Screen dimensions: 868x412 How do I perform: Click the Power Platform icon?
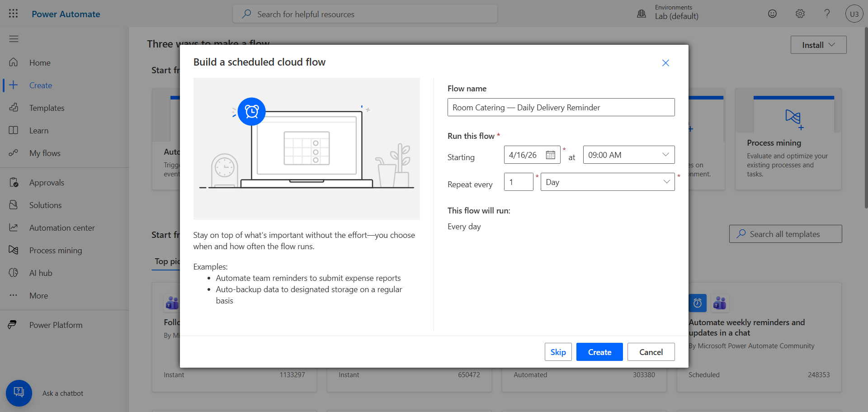(x=13, y=325)
